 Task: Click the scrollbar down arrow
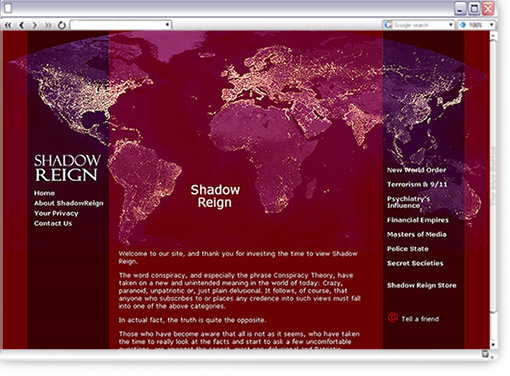[494, 345]
